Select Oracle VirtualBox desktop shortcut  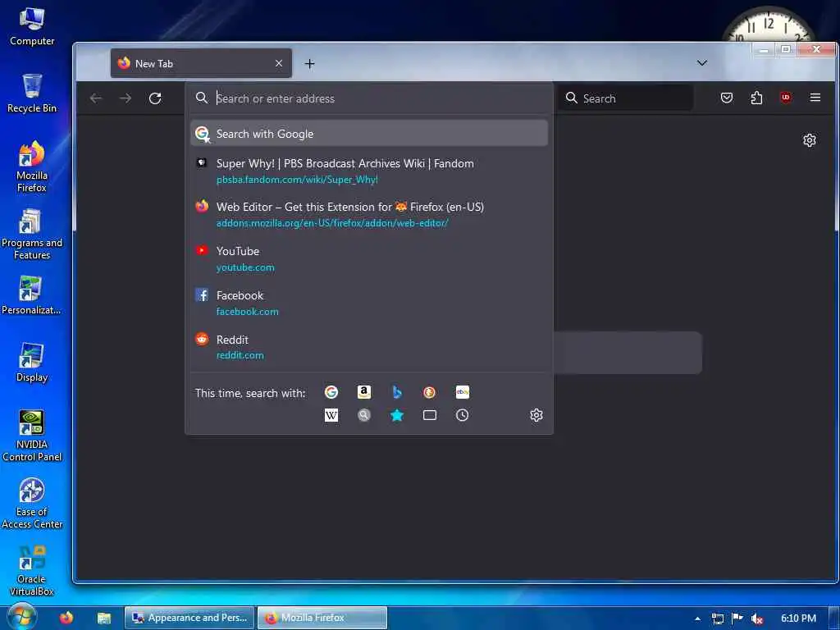[32, 571]
